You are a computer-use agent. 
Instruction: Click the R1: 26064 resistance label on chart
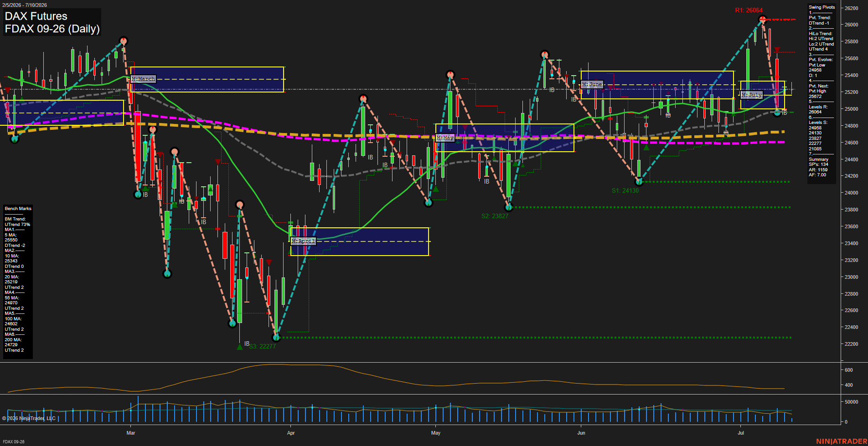(x=749, y=10)
